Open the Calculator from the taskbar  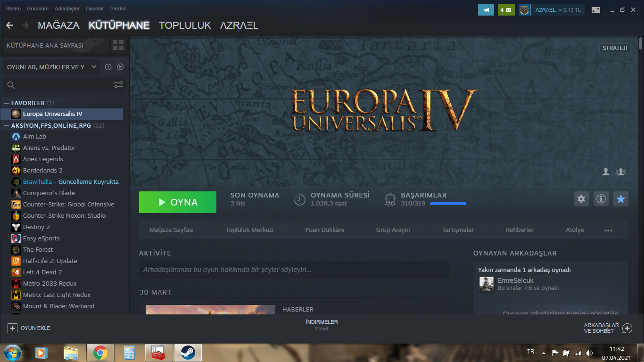tap(129, 352)
